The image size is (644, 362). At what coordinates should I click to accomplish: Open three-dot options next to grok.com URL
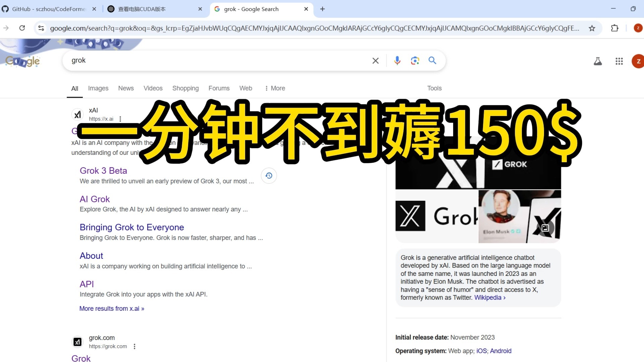(135, 347)
